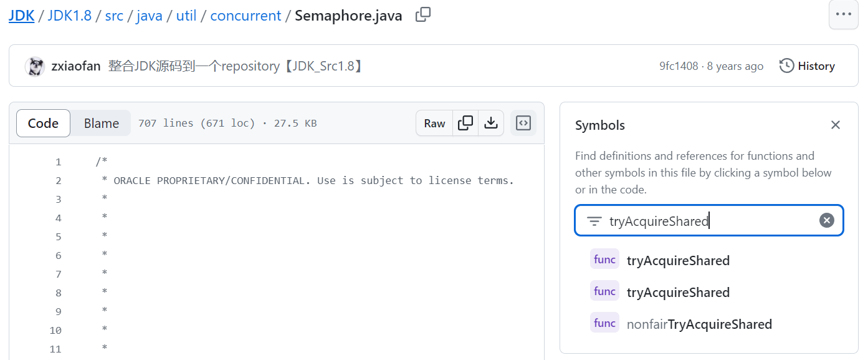Download the raw file
Screen dimensions: 868x360
[491, 124]
